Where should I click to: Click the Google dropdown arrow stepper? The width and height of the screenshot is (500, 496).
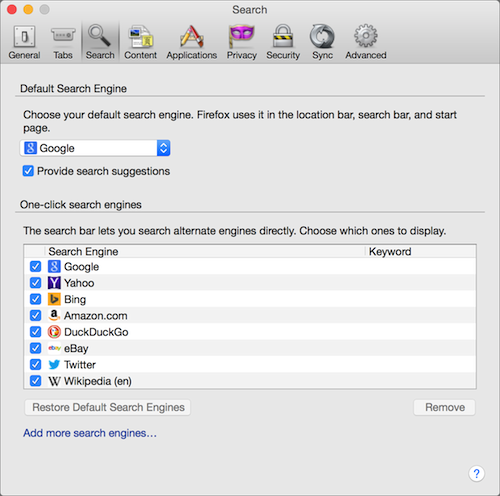(x=163, y=148)
